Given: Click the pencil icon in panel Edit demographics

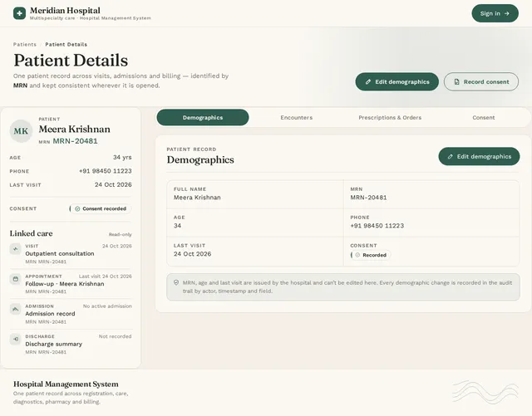Looking at the screenshot, I should pyautogui.click(x=451, y=157).
